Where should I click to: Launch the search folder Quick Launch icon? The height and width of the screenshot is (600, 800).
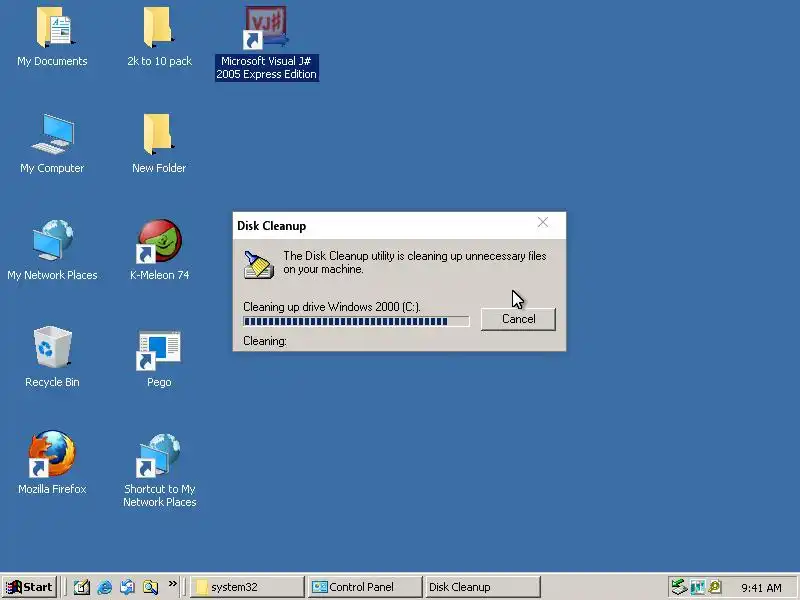pos(151,587)
